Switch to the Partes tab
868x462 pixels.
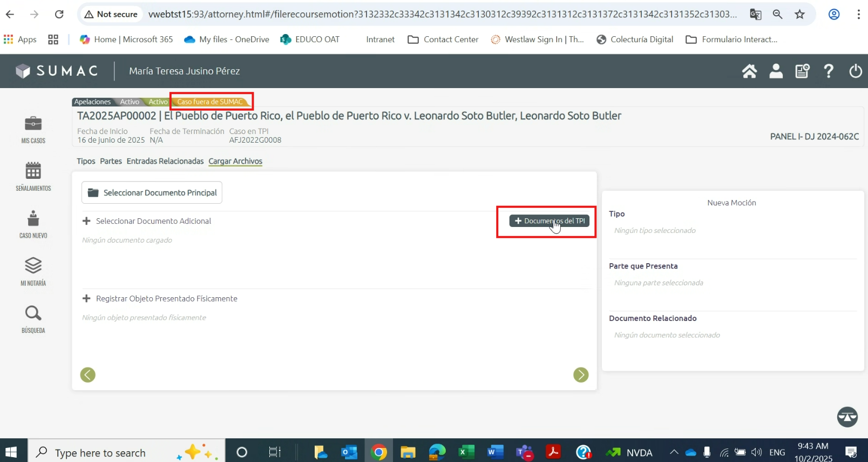coord(111,161)
